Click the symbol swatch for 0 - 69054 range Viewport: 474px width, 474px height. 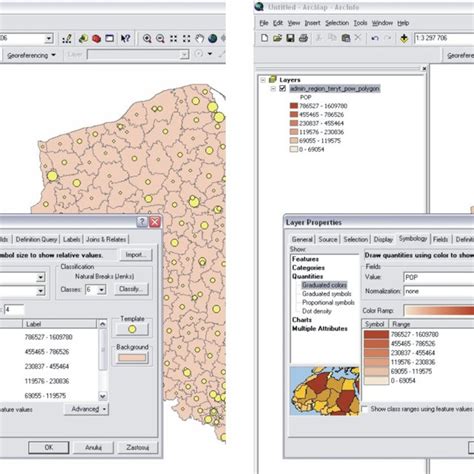[x=376, y=380]
